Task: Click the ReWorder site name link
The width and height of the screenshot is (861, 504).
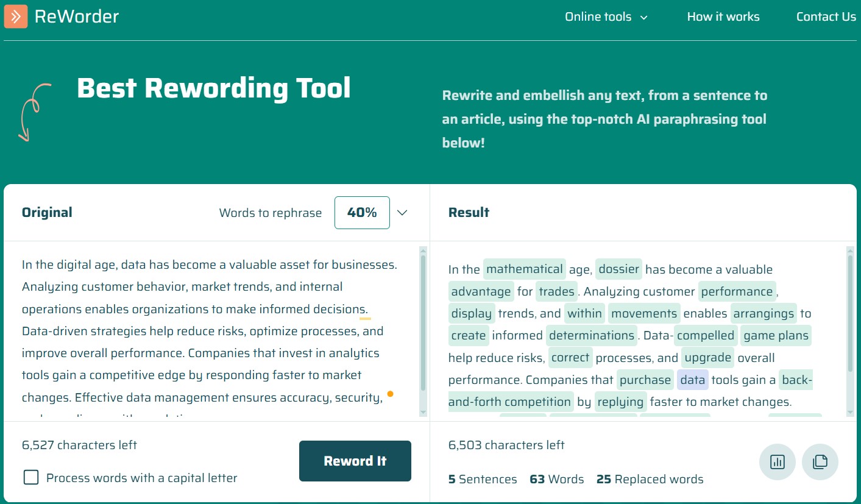Action: tap(76, 16)
